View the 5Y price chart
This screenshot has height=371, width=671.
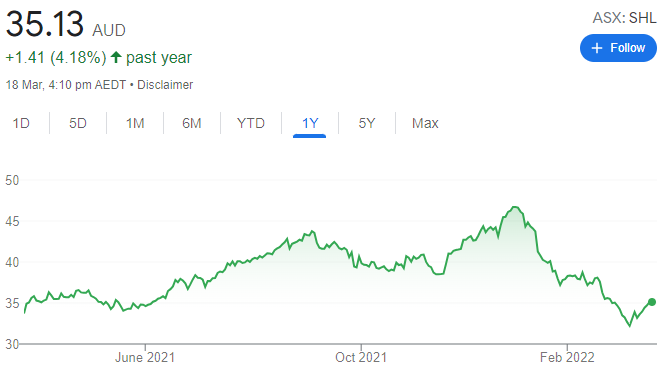367,123
